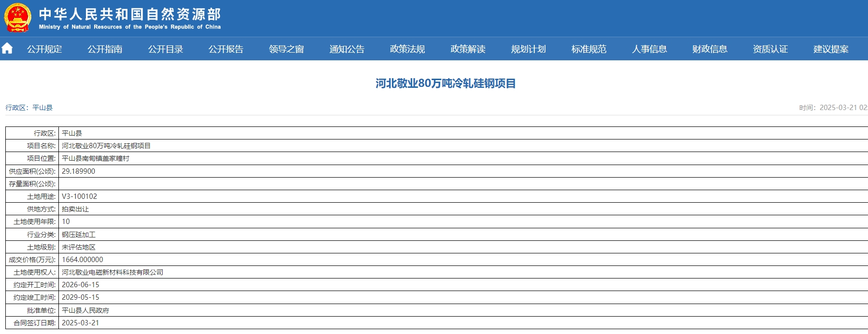Screen dimensions: 868x334
Task: Click the home icon in navigation bar
Action: point(7,49)
